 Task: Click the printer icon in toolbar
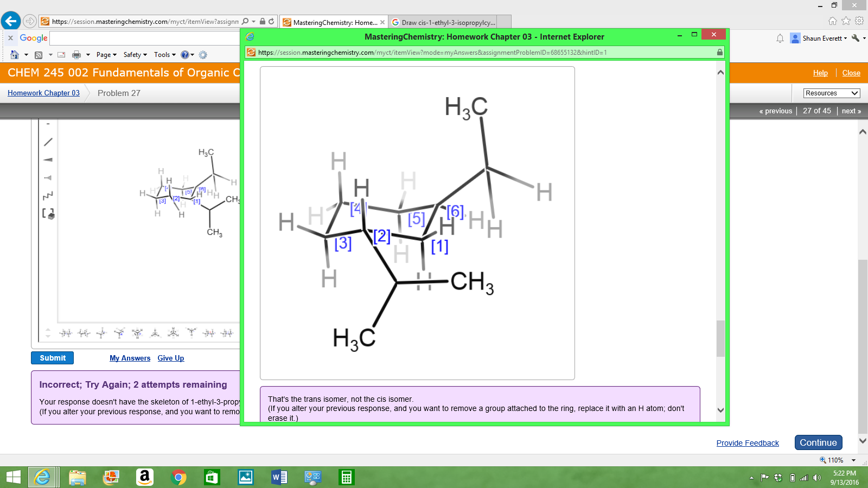76,55
